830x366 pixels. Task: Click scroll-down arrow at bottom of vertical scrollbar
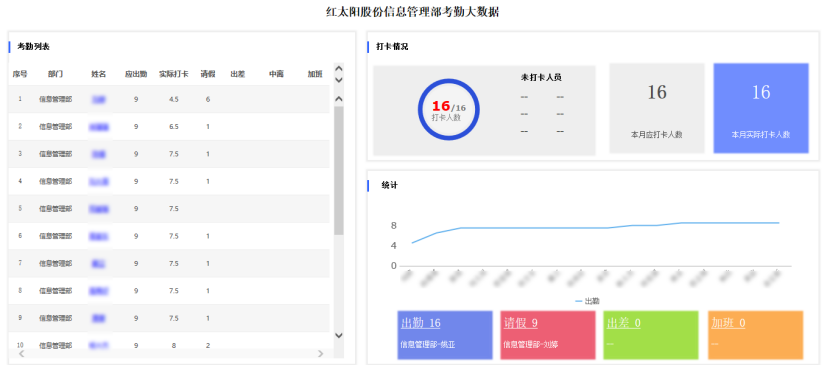[x=339, y=335]
